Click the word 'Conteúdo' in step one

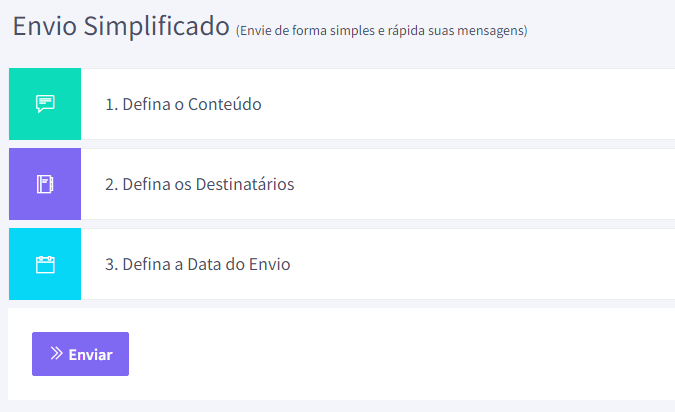[x=224, y=104]
